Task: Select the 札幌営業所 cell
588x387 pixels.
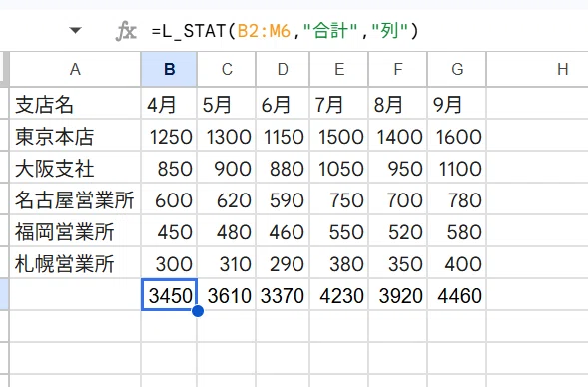Action: tap(75, 262)
